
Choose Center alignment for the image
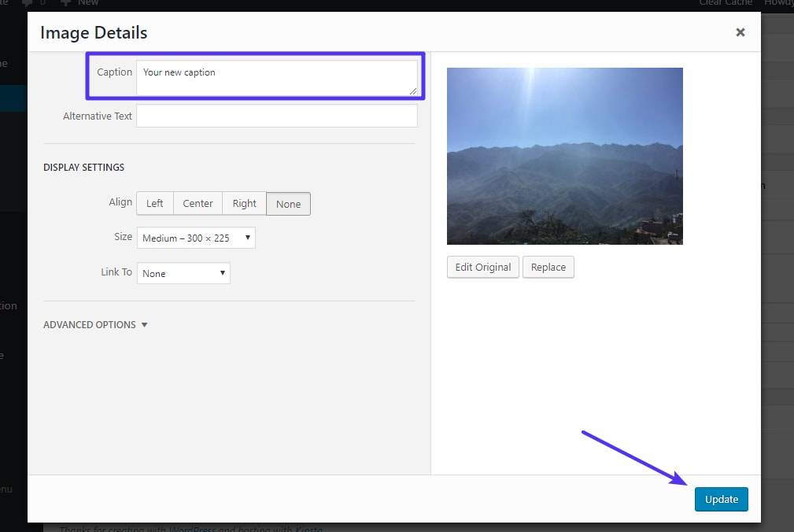coord(198,204)
